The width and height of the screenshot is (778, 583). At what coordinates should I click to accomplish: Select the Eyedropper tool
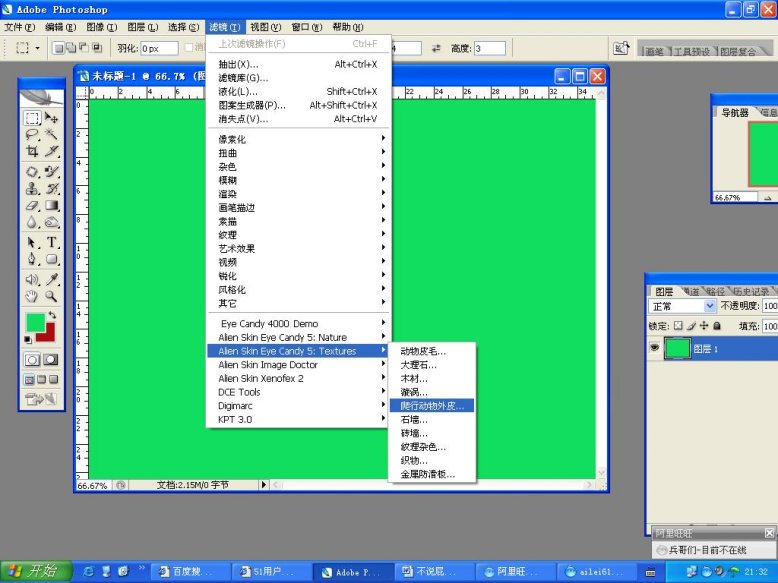click(x=52, y=279)
